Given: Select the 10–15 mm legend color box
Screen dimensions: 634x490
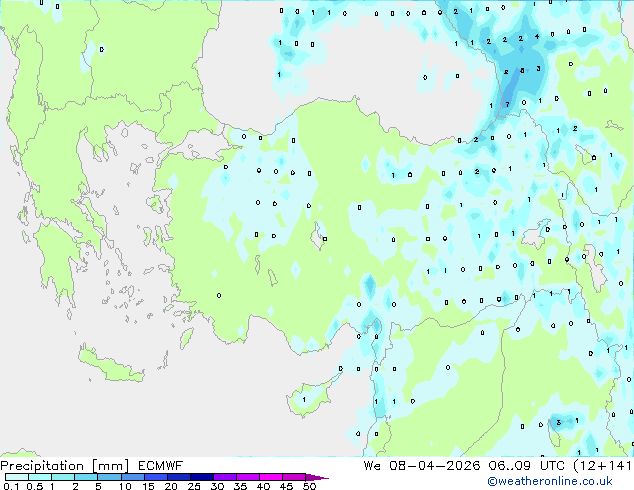Looking at the screenshot, I should pyautogui.click(x=132, y=477).
